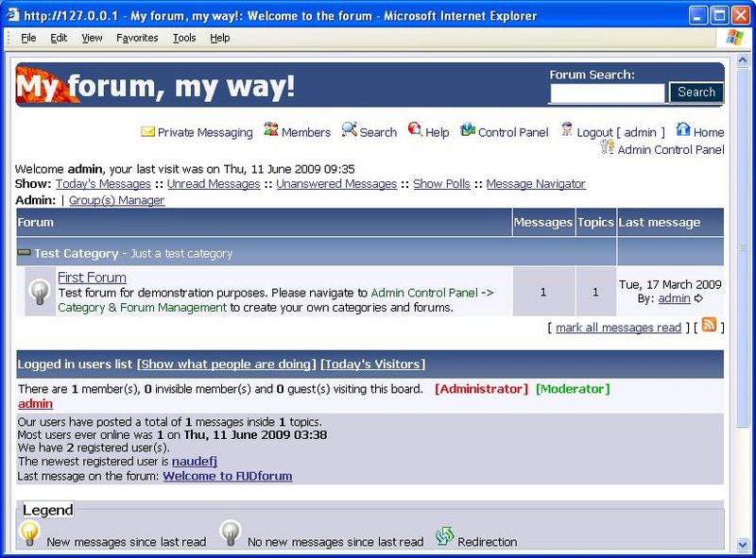Image resolution: width=756 pixels, height=558 pixels.
Task: Click the Search magnifier icon in navigation
Action: (349, 129)
